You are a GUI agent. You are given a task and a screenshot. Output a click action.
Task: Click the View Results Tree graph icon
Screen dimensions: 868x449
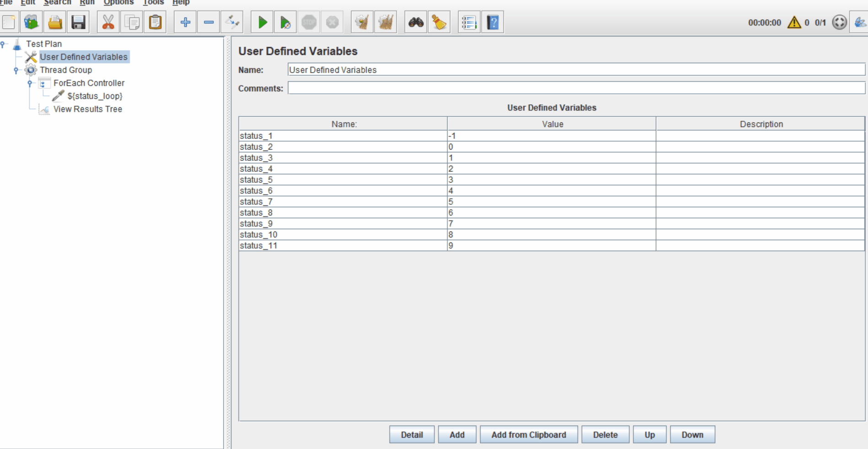point(44,109)
